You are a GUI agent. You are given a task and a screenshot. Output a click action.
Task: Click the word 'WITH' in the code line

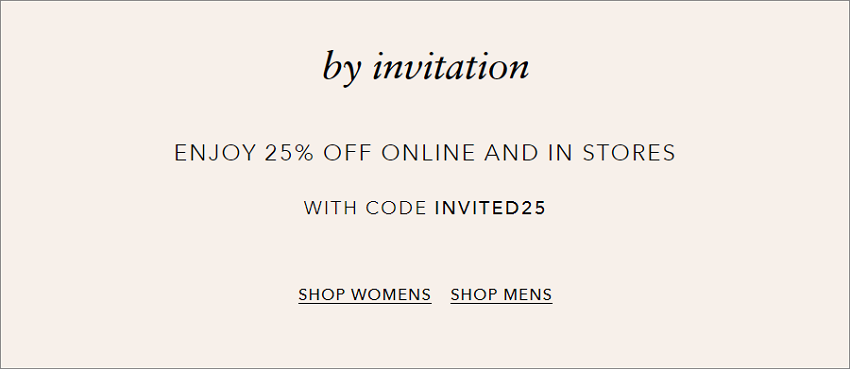330,208
